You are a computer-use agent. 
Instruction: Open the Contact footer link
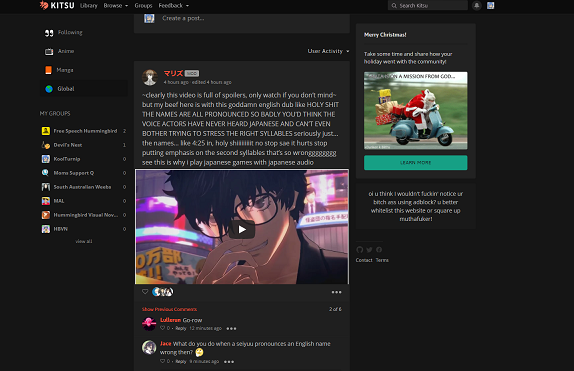(x=364, y=260)
